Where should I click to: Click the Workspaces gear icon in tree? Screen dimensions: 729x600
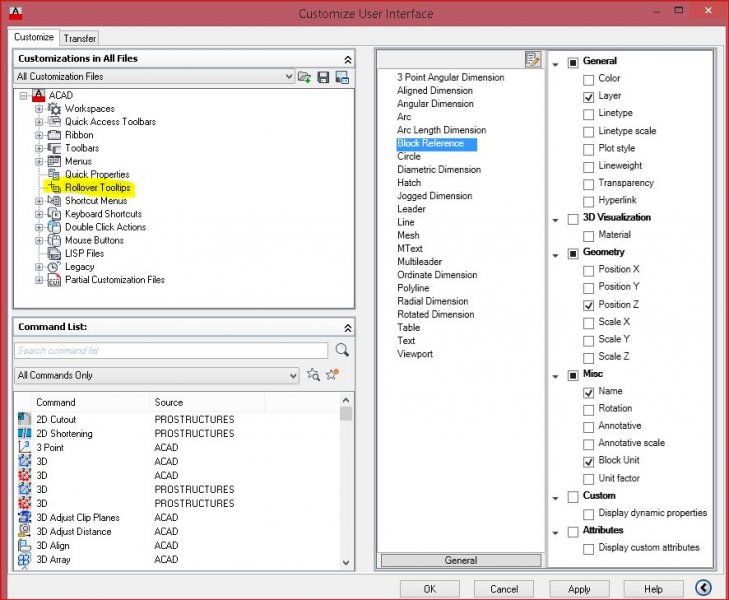pyautogui.click(x=54, y=109)
